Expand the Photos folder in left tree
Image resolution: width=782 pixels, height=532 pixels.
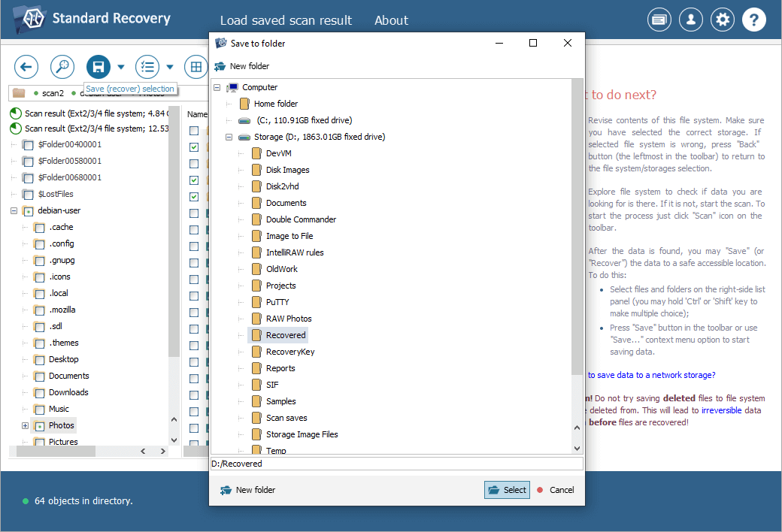[x=25, y=426]
